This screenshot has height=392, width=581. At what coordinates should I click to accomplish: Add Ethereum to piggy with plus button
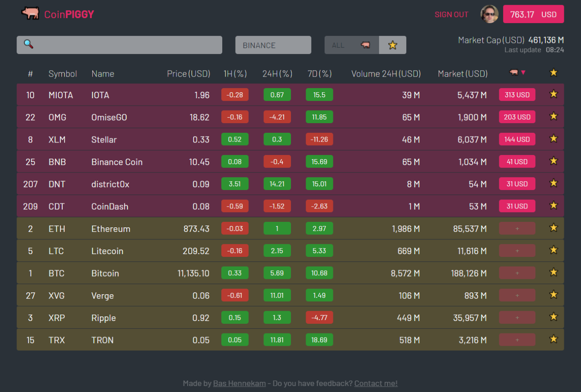517,228
